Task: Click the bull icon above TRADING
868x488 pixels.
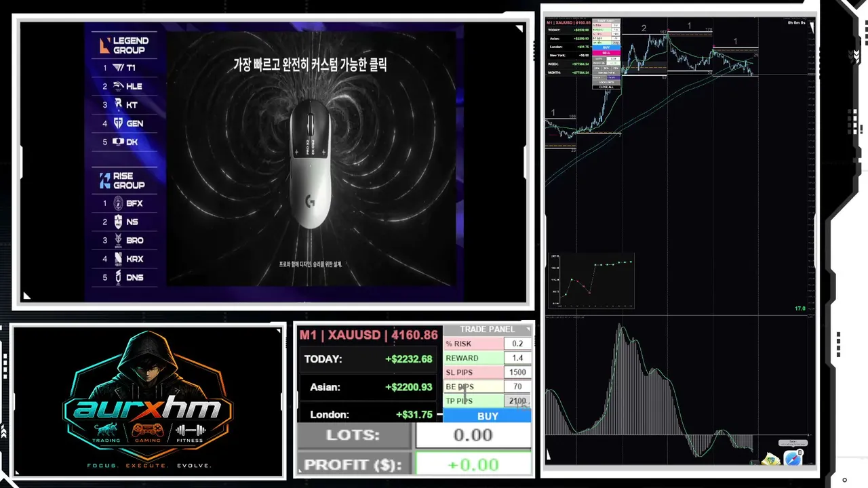Action: point(105,430)
